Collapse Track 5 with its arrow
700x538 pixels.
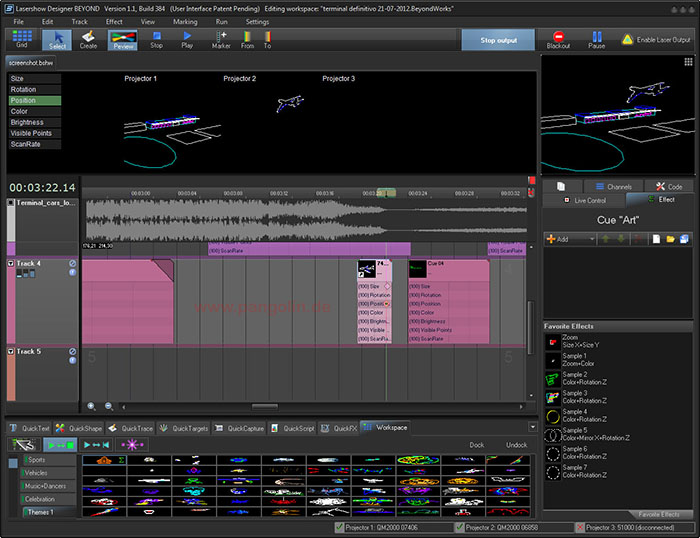point(11,351)
